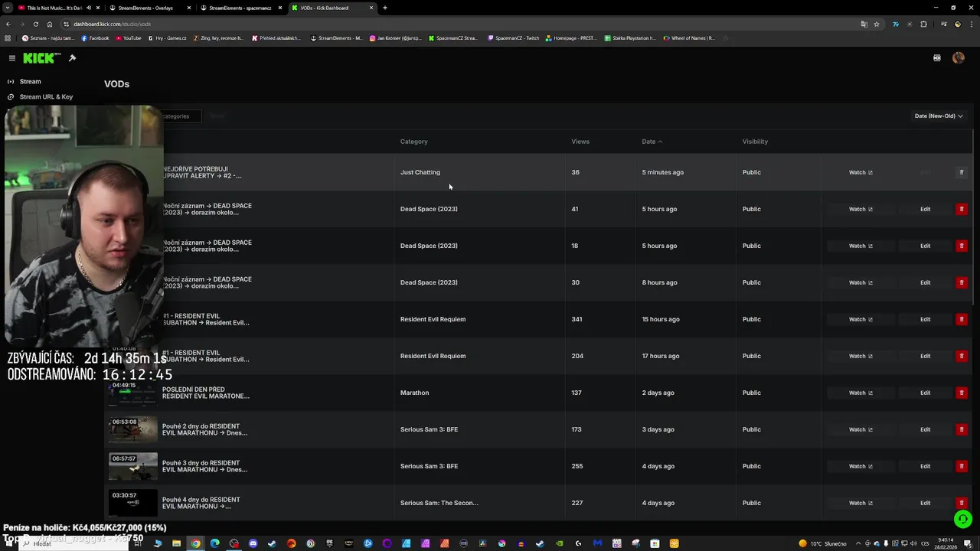980x551 pixels.
Task: Open the Wheel of Names bookmark
Action: [x=689, y=38]
